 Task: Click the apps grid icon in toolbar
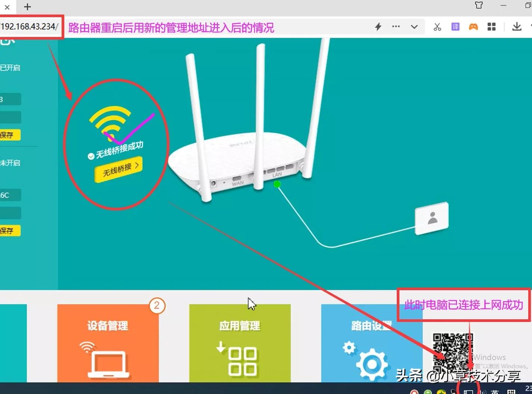491,27
